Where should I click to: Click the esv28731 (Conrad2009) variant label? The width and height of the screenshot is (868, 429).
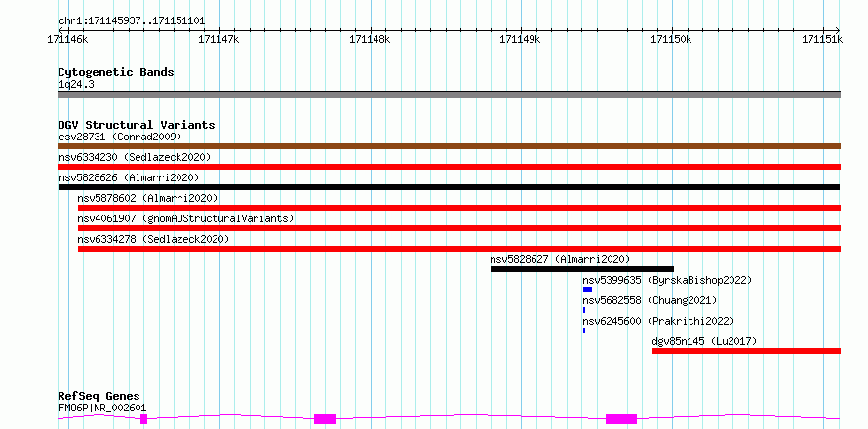coord(120,136)
